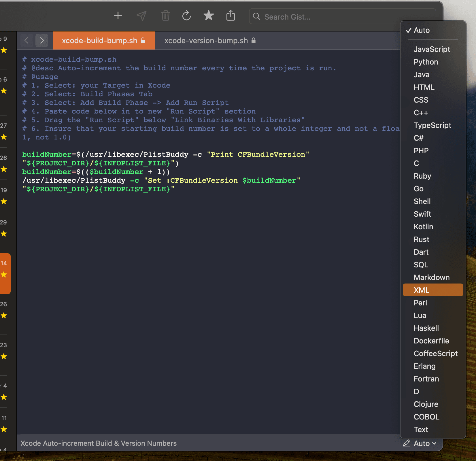The image size is (476, 461).
Task: Pick PHP in the language menu
Action: 433,151
